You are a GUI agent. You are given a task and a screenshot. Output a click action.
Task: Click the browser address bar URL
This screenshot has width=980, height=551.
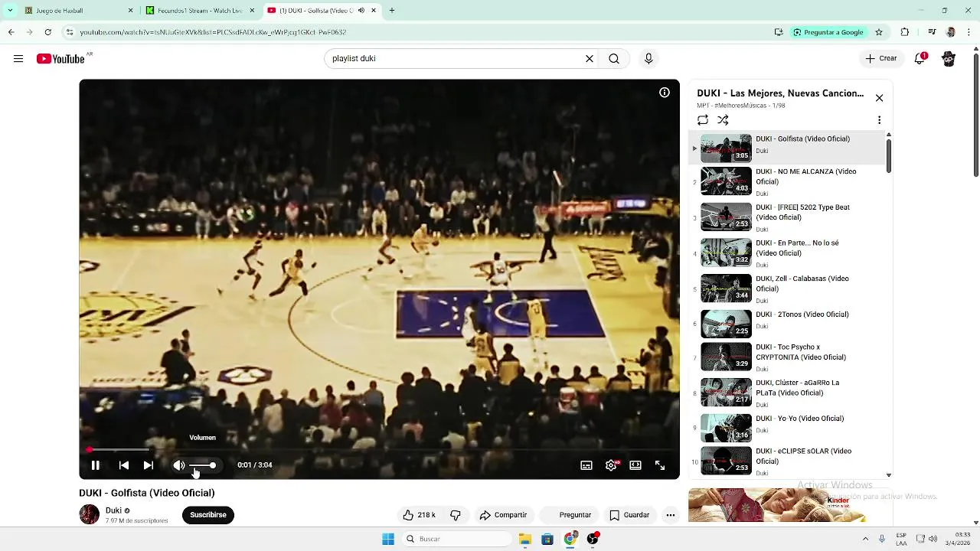213,32
